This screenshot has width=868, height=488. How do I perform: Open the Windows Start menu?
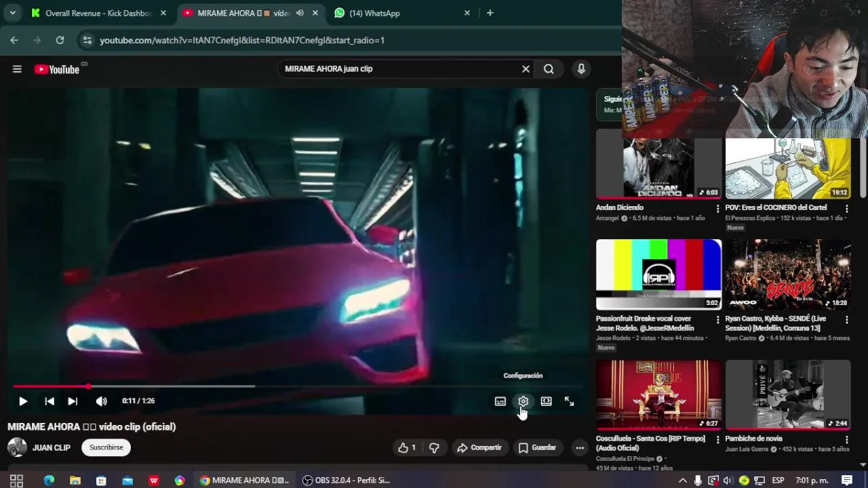pos(17,481)
